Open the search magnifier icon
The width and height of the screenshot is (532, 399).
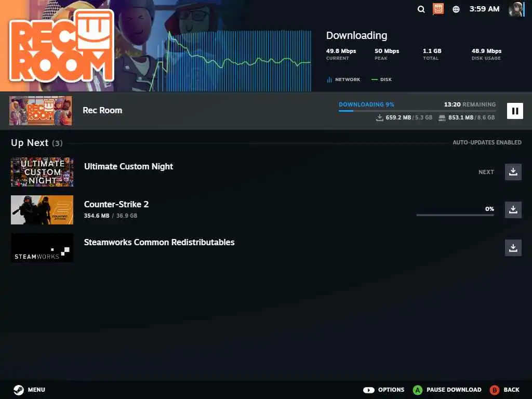tap(421, 9)
